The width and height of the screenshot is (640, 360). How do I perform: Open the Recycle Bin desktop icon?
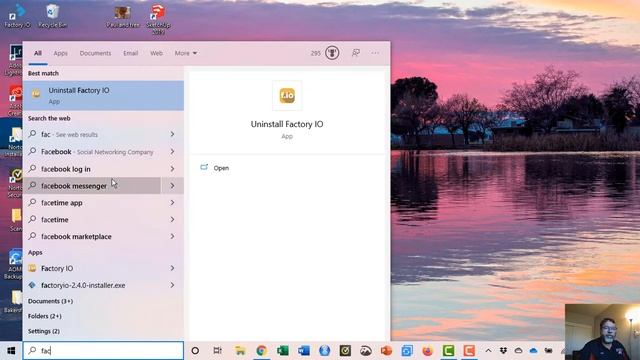pyautogui.click(x=52, y=16)
